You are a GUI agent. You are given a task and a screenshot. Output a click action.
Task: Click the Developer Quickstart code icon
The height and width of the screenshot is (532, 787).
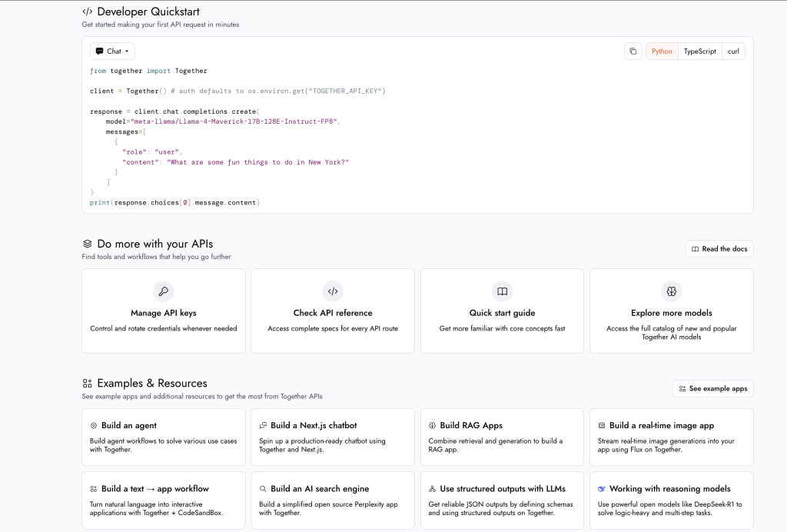88,12
